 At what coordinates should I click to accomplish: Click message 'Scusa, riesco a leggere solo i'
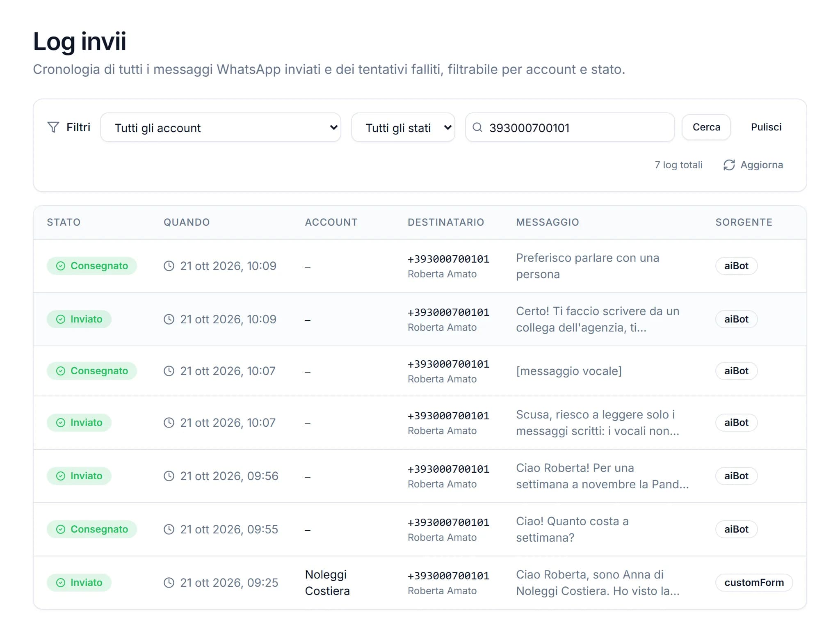(598, 423)
